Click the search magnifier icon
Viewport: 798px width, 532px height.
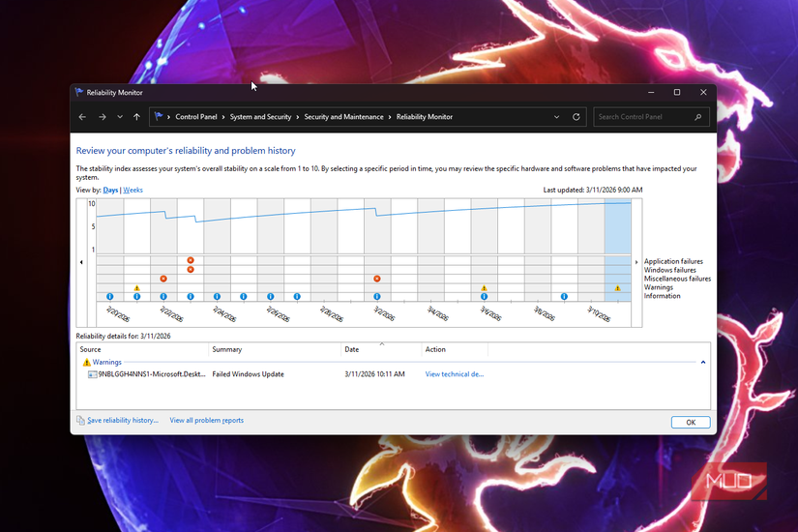click(x=697, y=117)
